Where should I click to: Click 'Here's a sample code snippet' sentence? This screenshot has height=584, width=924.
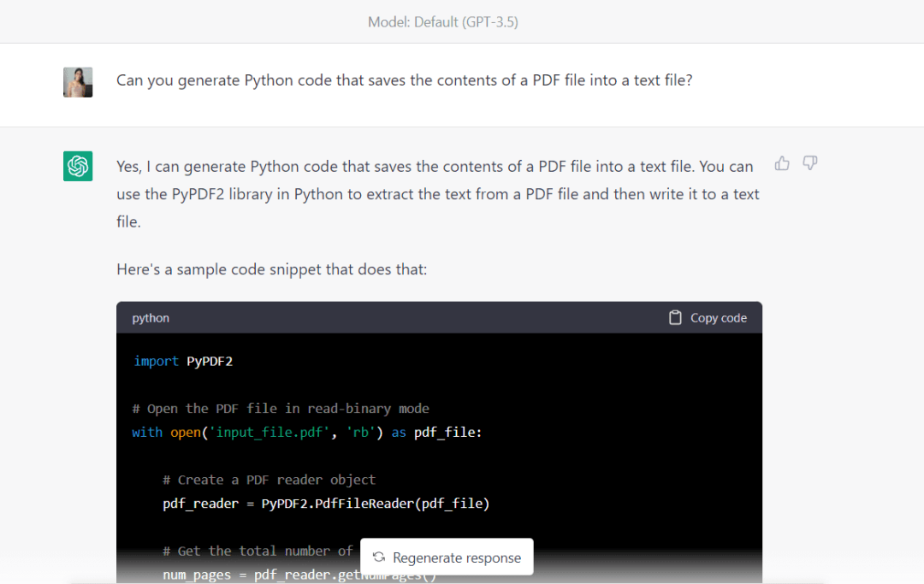coord(272,269)
